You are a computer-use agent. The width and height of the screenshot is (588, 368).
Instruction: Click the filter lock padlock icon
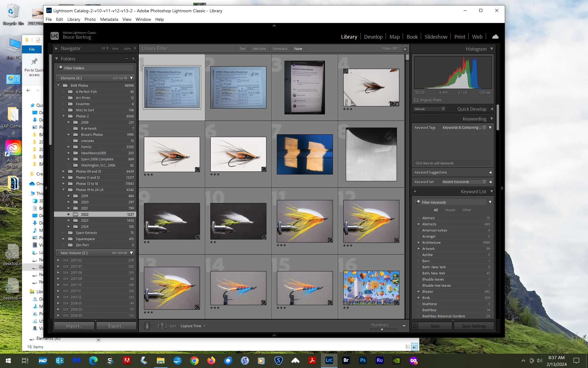(405, 48)
